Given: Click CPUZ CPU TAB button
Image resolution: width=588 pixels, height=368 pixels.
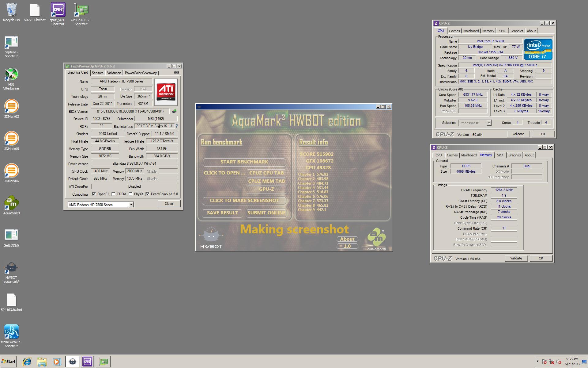Looking at the screenshot, I should pyautogui.click(x=266, y=173).
